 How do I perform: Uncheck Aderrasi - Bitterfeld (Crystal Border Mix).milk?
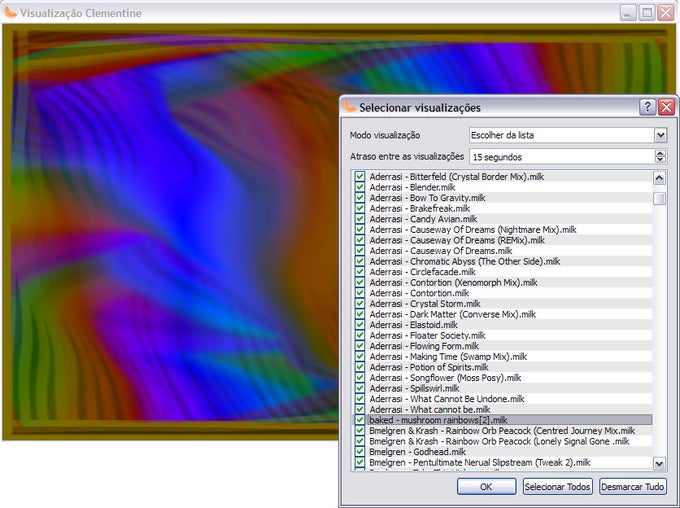point(360,176)
